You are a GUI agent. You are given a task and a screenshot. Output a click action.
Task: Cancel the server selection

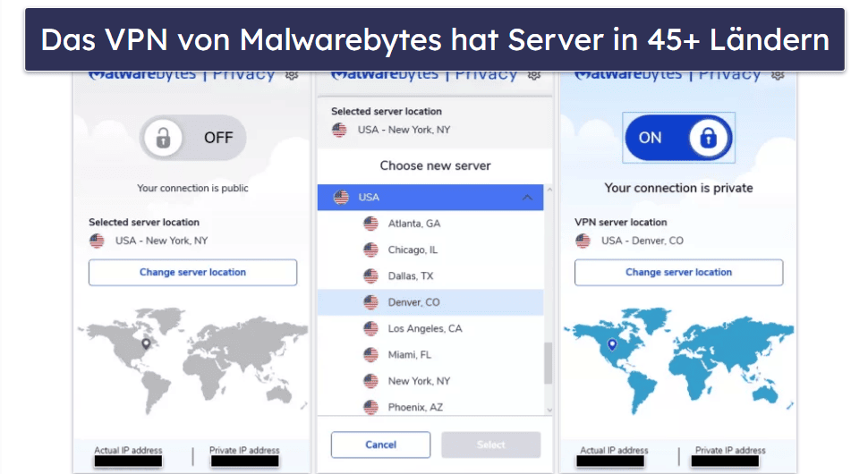pyautogui.click(x=381, y=444)
